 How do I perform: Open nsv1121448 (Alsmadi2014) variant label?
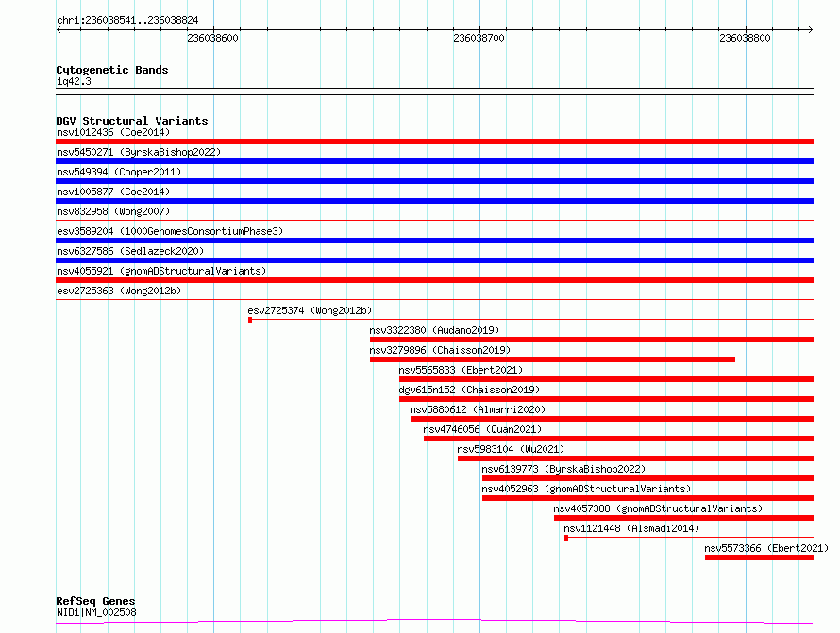631,528
